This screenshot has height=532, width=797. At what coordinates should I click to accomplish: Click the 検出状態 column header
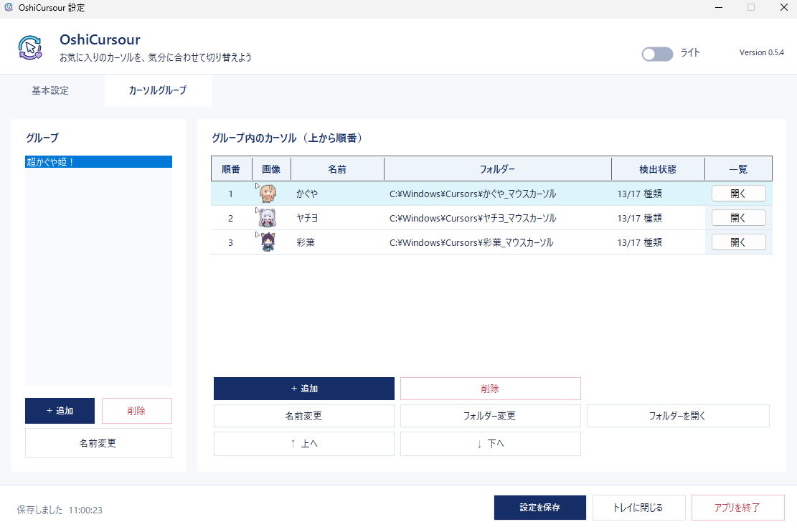(x=658, y=169)
